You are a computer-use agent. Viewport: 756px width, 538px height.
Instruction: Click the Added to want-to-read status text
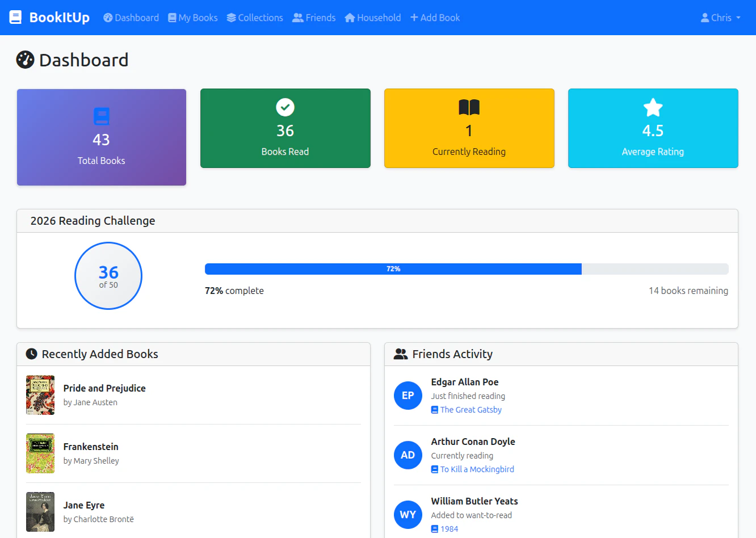[472, 515]
